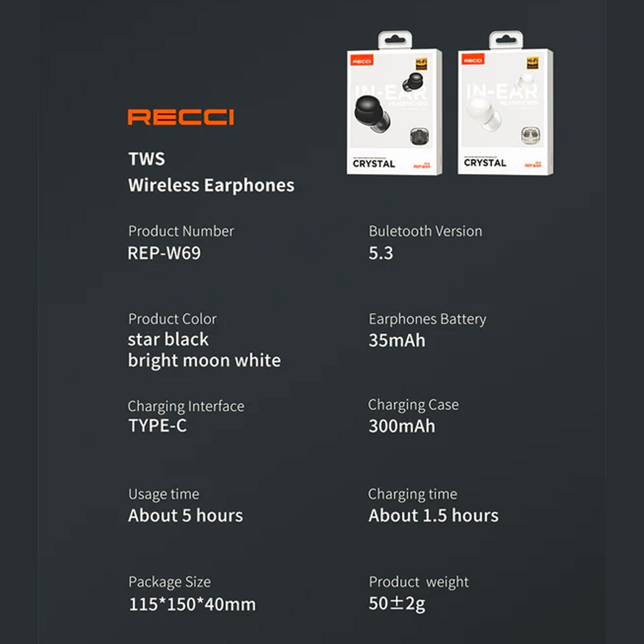
Task: Click the product number REP-W69
Action: click(164, 253)
